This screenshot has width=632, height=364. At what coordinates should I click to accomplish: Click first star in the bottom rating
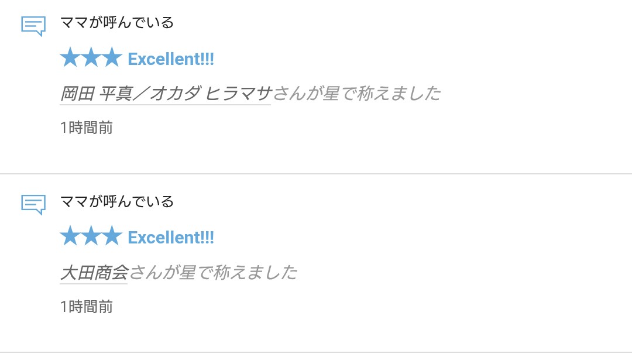[70, 236]
